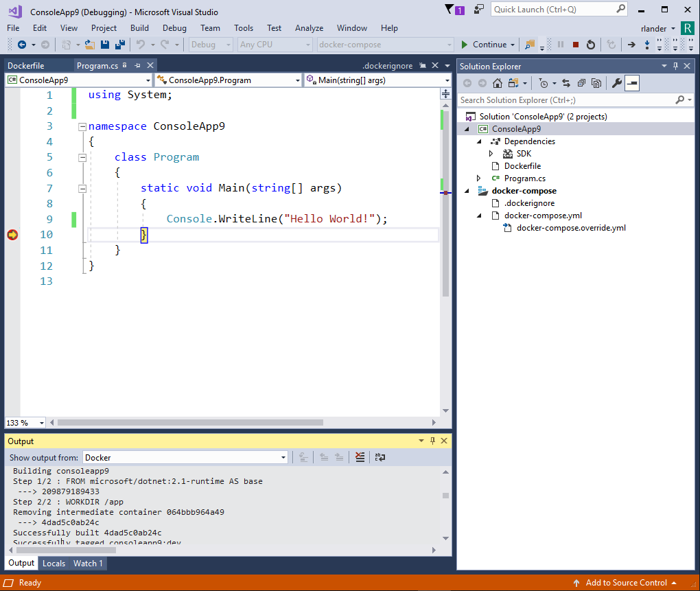This screenshot has height=591, width=700.
Task: Restart debugging with circular arrow icon
Action: tap(591, 45)
